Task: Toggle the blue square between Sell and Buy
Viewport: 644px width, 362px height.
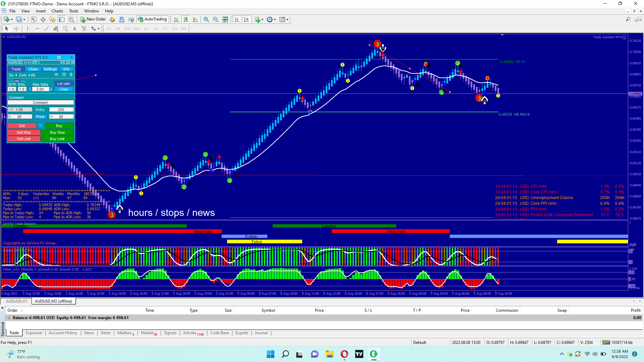Action: pos(41,126)
